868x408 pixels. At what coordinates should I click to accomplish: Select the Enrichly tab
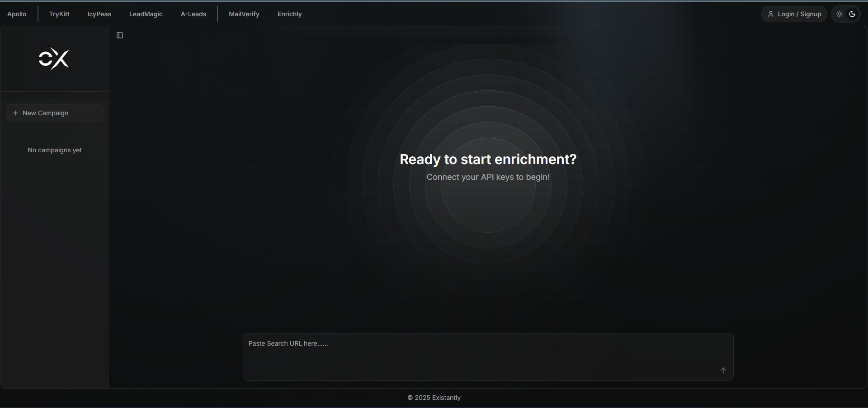(x=289, y=14)
